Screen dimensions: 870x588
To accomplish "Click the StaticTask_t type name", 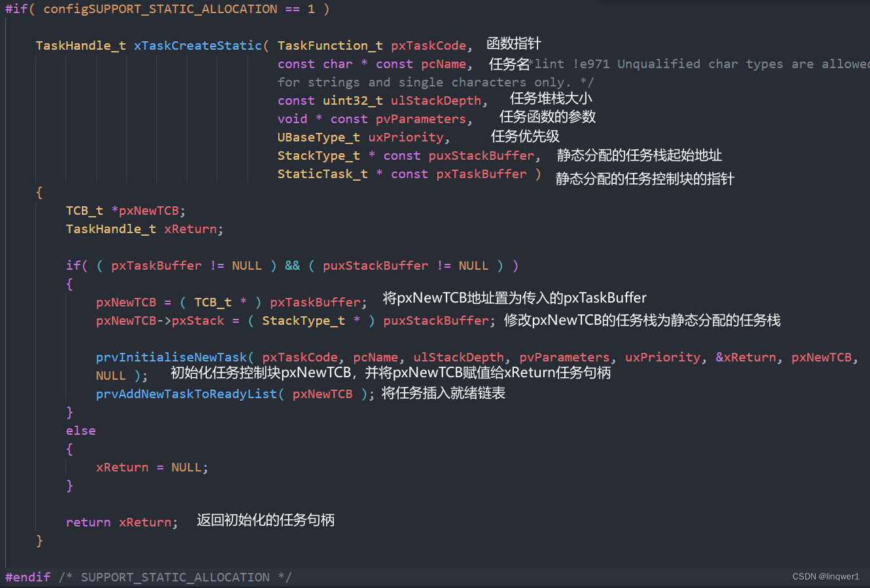I will (323, 174).
